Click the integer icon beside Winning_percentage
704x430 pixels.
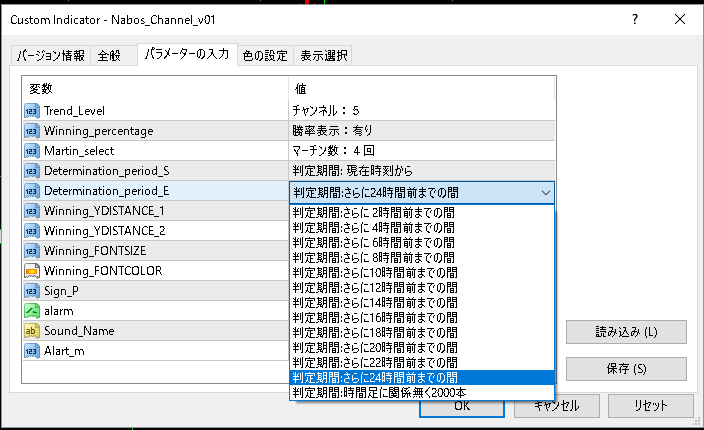[31, 131]
